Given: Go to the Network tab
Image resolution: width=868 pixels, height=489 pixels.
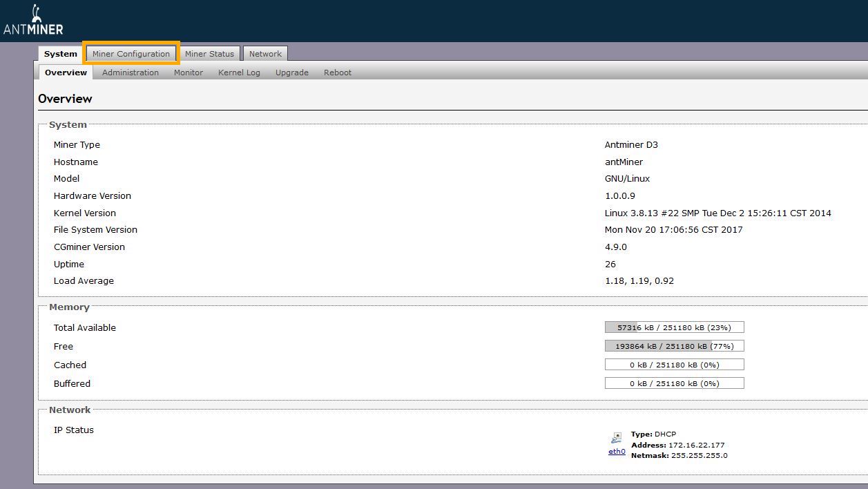Looking at the screenshot, I should pos(265,54).
